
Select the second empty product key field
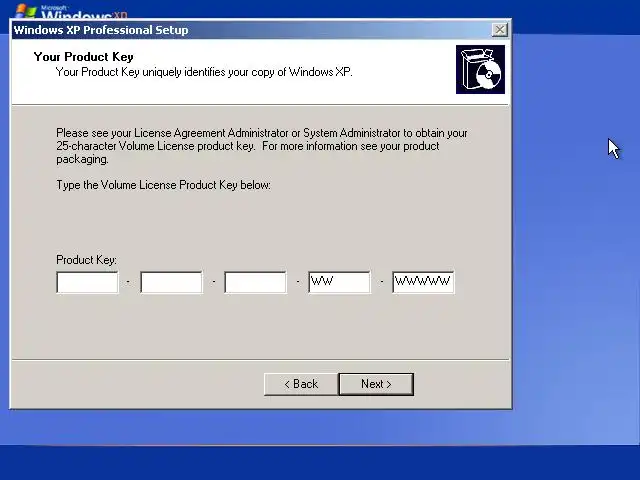(171, 282)
